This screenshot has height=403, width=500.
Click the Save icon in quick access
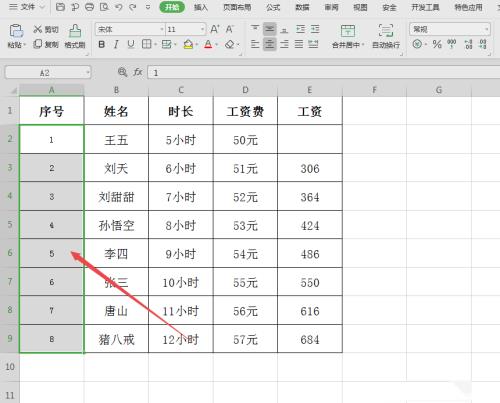[x=60, y=7]
